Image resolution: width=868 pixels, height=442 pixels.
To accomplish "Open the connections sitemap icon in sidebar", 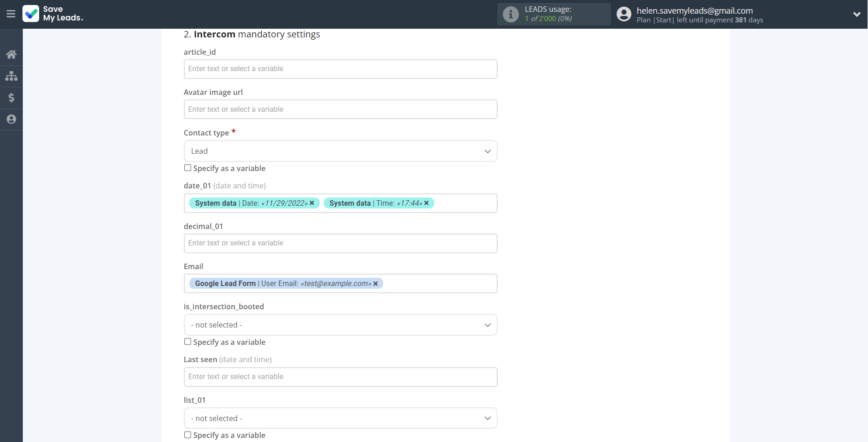I will (x=11, y=76).
